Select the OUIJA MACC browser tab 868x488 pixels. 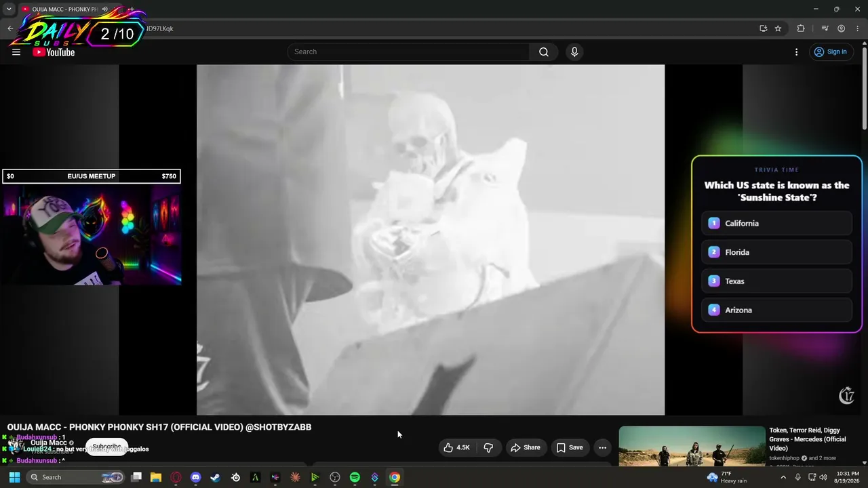[x=71, y=9]
